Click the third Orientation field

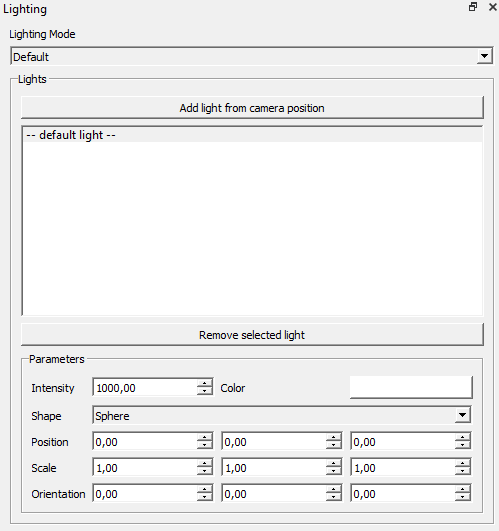[x=403, y=493]
